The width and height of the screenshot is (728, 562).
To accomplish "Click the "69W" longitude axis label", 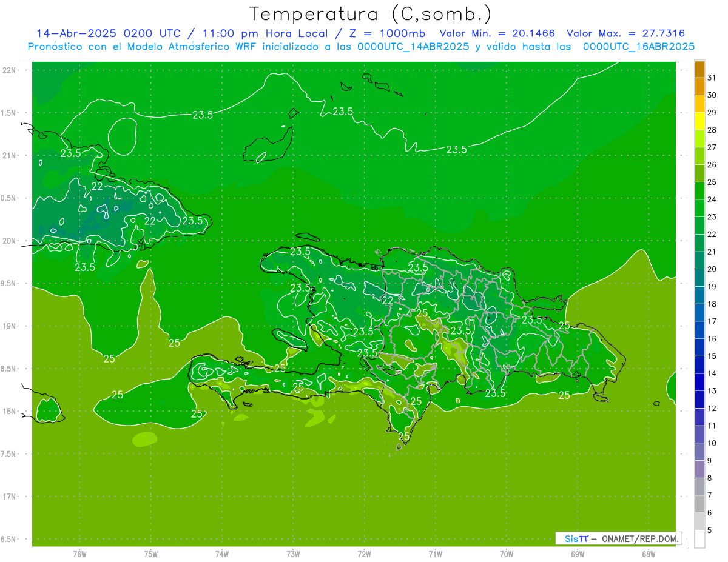I will point(577,554).
